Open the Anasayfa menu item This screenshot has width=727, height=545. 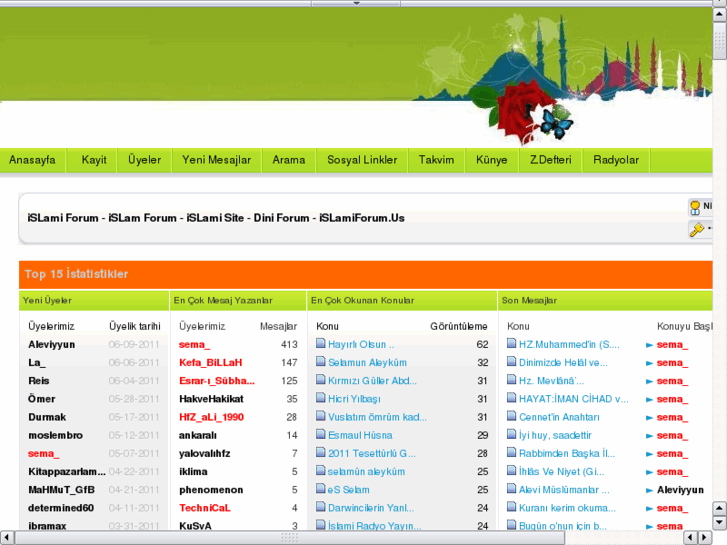point(32,160)
